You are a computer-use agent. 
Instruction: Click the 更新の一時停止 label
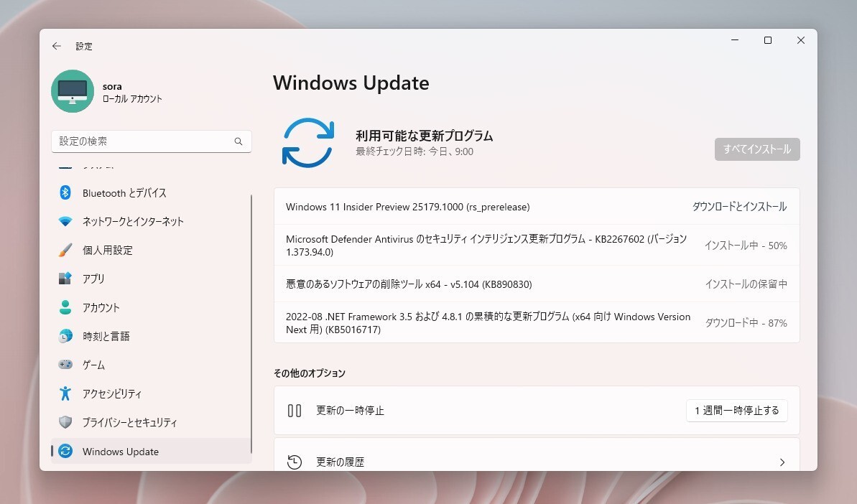coord(350,411)
